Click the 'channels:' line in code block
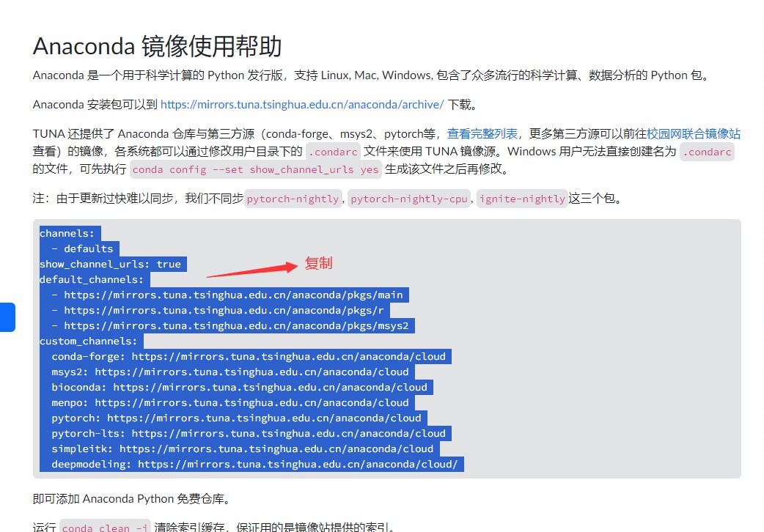 tap(67, 233)
